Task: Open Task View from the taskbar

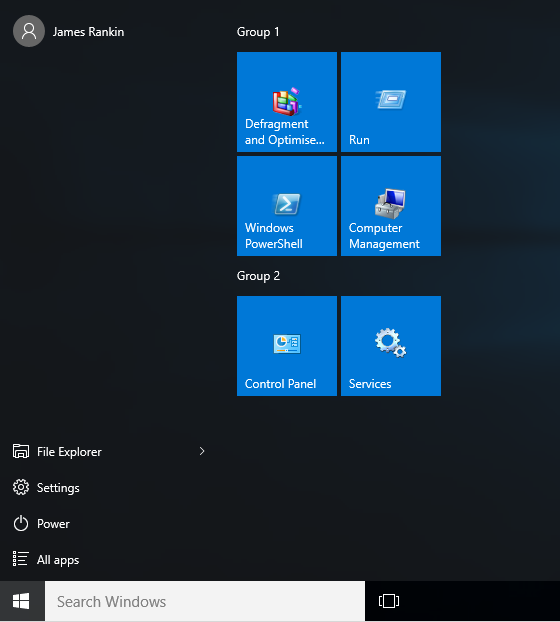Action: click(389, 601)
